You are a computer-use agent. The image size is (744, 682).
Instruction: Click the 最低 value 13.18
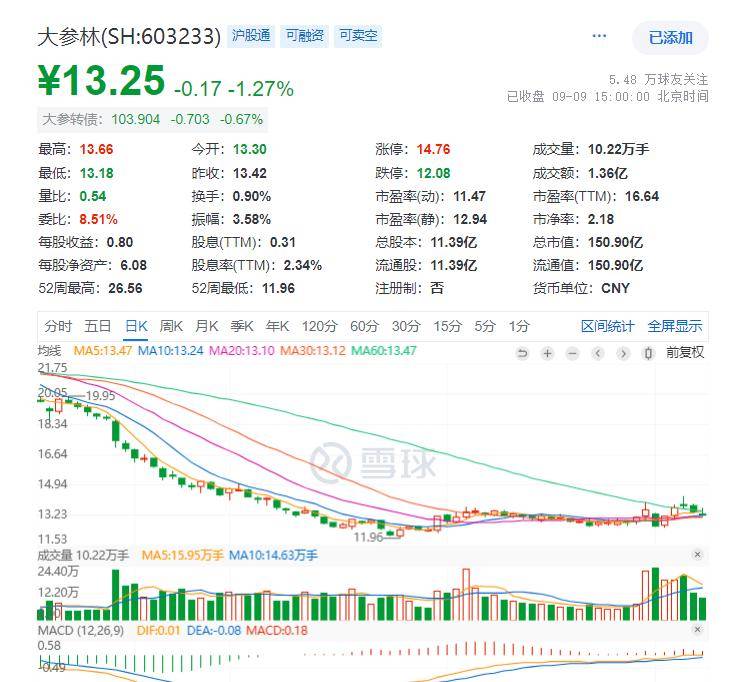point(96,173)
